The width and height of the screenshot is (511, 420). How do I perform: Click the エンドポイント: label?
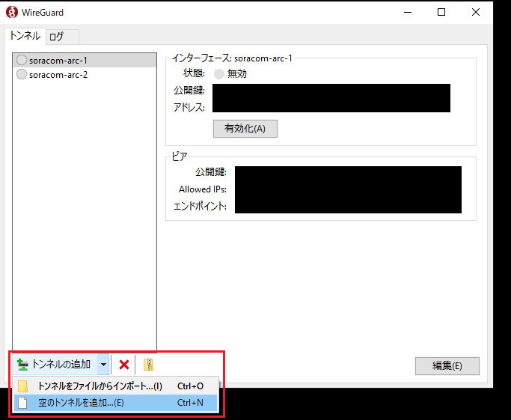point(200,206)
